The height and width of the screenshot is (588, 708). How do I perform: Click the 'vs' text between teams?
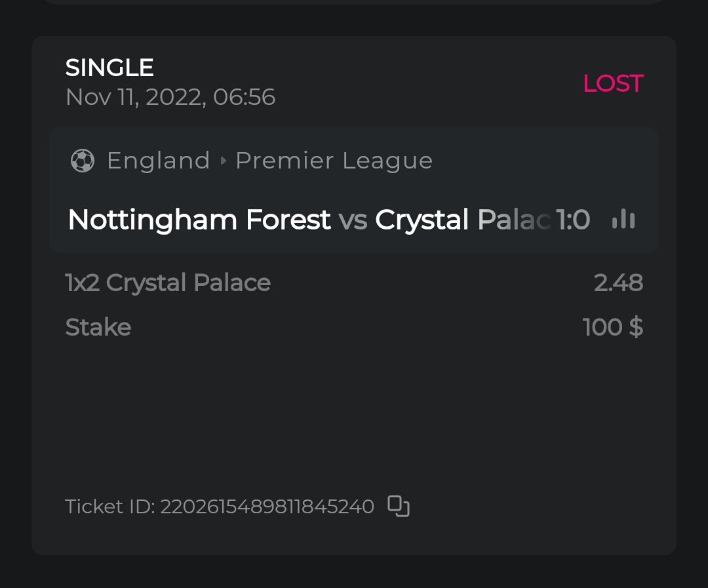point(353,220)
